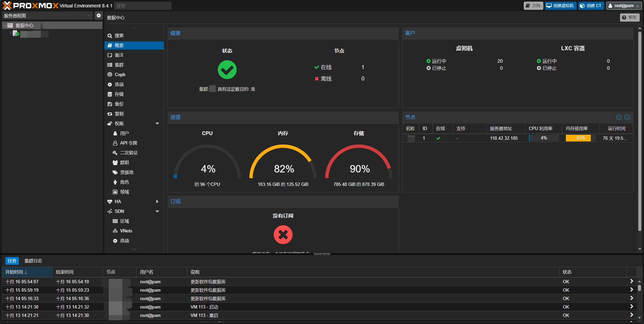The width and height of the screenshot is (644, 324).
Task: Click the top search input field
Action: tap(142, 6)
